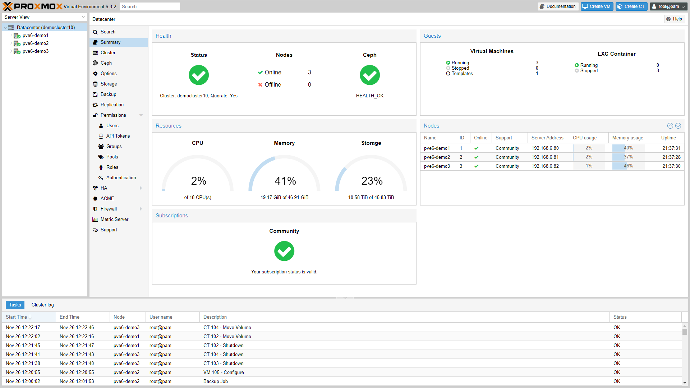Viewport: 690px width, 388px height.
Task: Click the HA heartbeat icon
Action: (95, 188)
